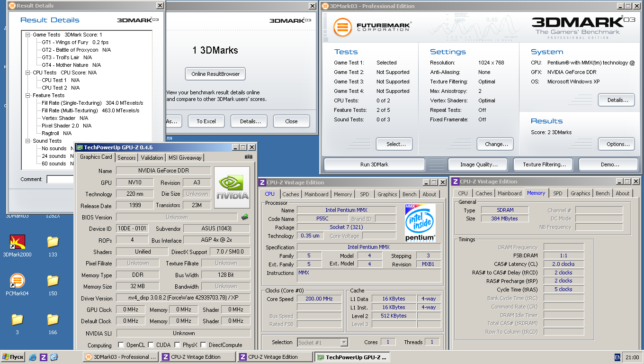Select the Caches tab in left CPU-Z window
Screen dimensions: 644x364
(291, 194)
